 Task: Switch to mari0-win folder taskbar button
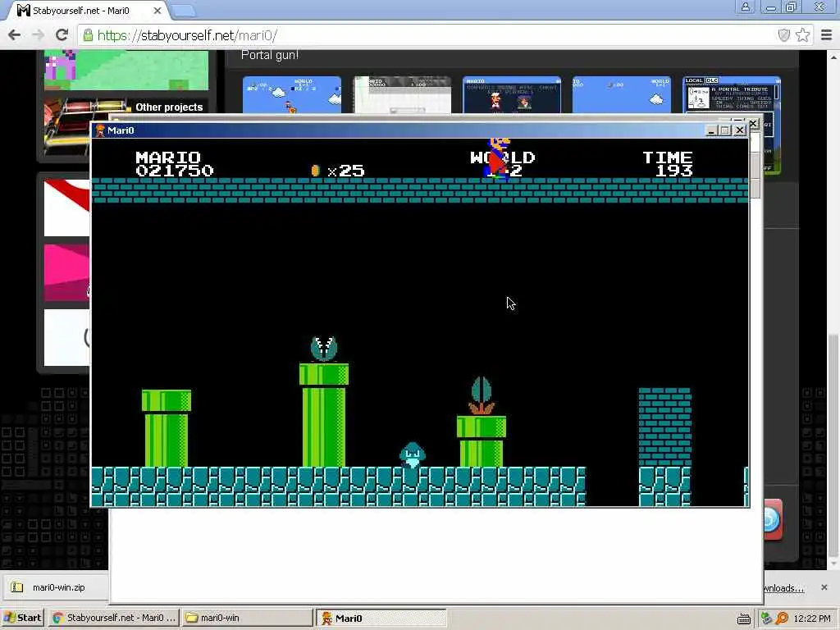pos(246,618)
